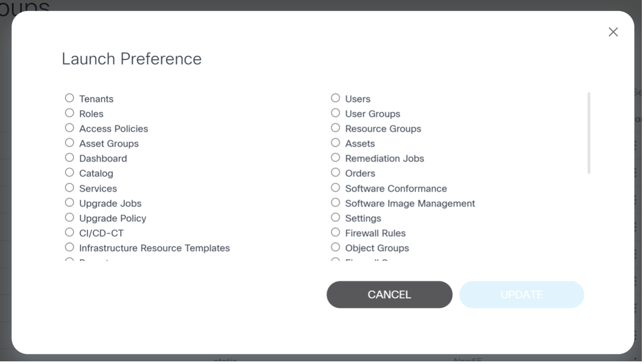
Task: Select the Services option
Action: pos(69,188)
